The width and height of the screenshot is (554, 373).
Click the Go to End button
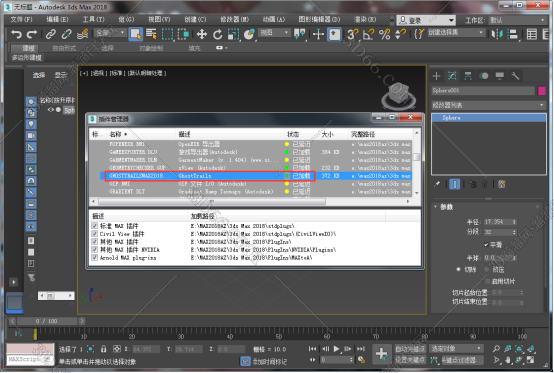360,349
